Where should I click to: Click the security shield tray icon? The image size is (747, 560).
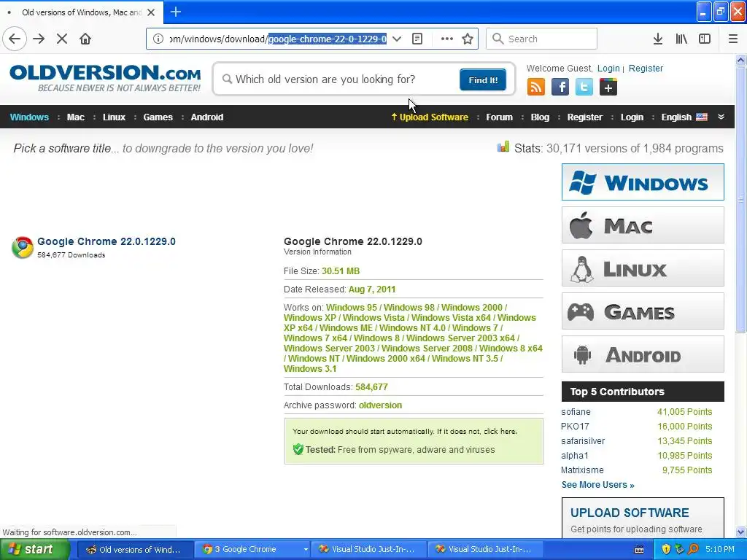pos(666,549)
